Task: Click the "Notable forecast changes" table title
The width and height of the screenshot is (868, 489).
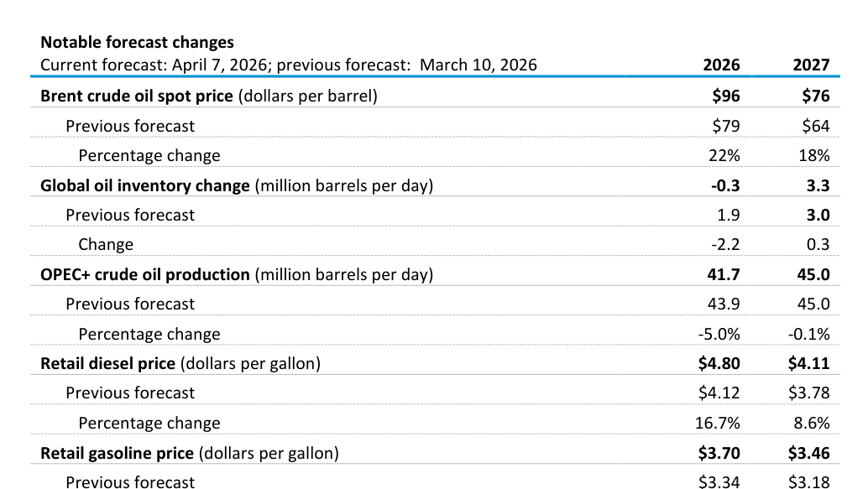Action: pos(137,42)
